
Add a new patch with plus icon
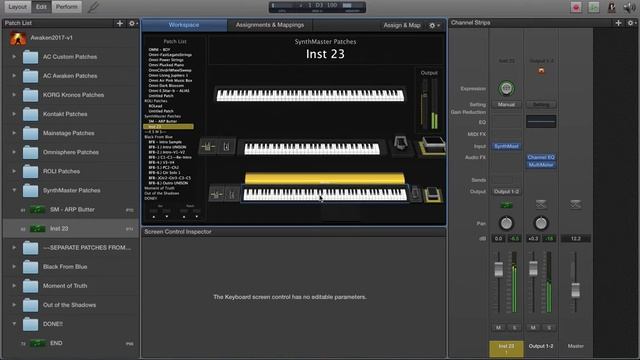120,23
